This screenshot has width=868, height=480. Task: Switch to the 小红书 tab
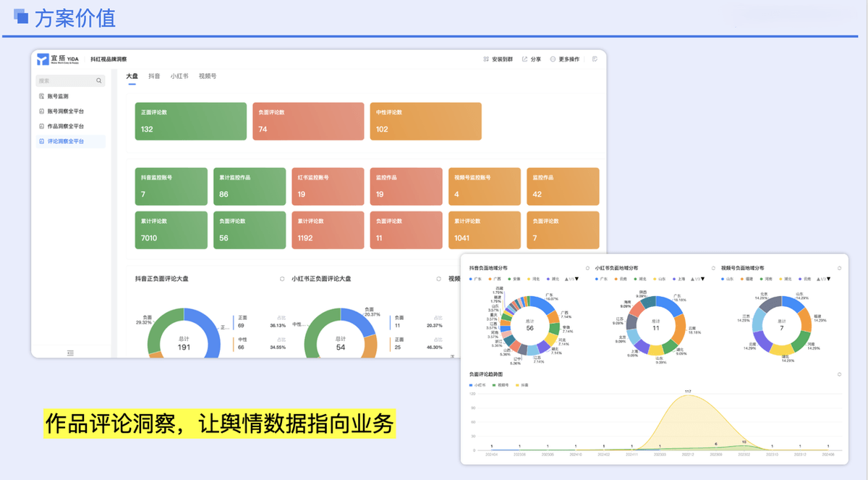179,76
